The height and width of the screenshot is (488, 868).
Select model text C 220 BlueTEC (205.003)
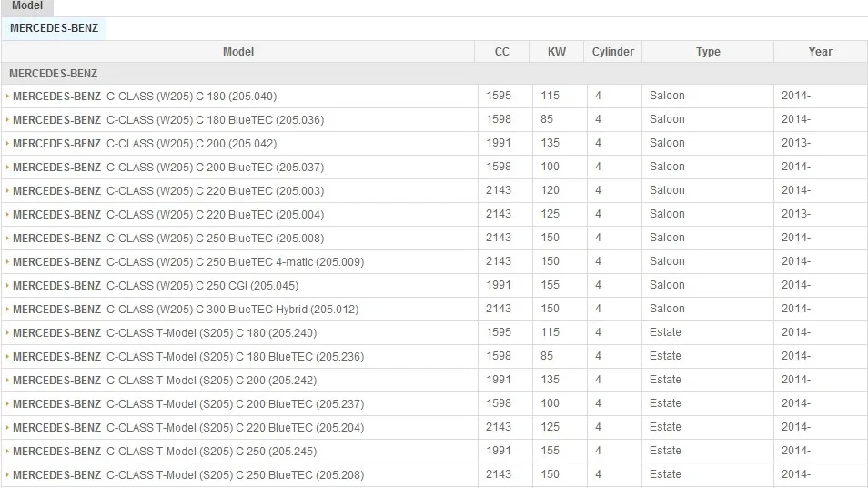(x=259, y=191)
